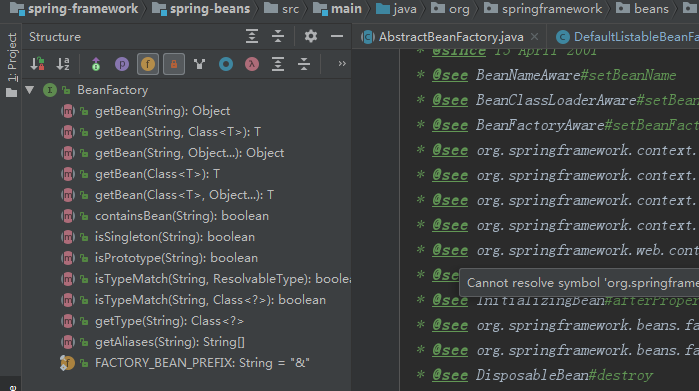Toggle Show Fields orange icon
Viewport: 699px width, 391px height.
[148, 64]
